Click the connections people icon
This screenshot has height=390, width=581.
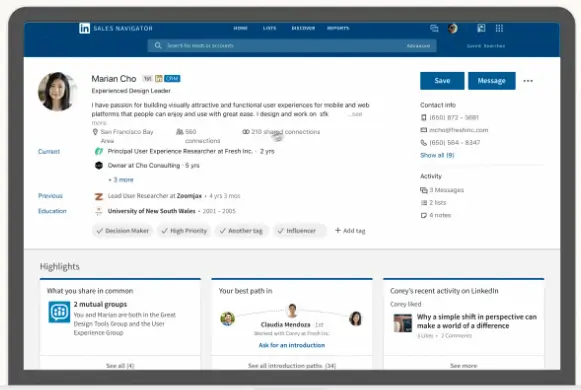pyautogui.click(x=180, y=131)
